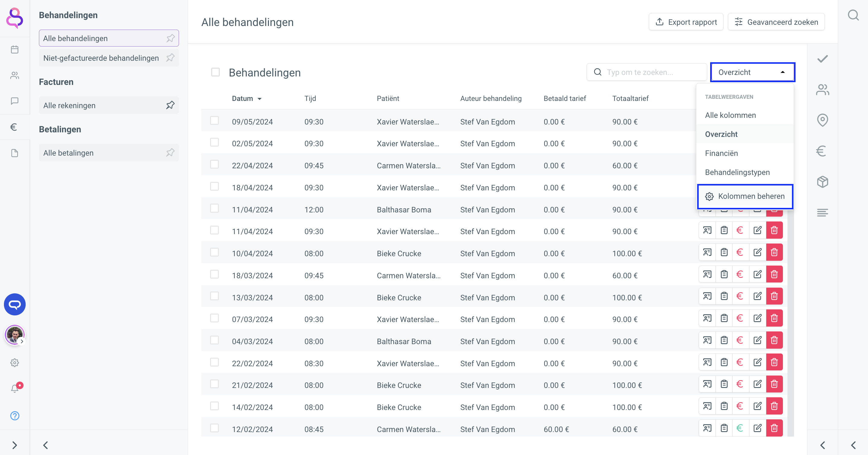Click Export rapport button
This screenshot has height=455, width=868.
pyautogui.click(x=686, y=22)
